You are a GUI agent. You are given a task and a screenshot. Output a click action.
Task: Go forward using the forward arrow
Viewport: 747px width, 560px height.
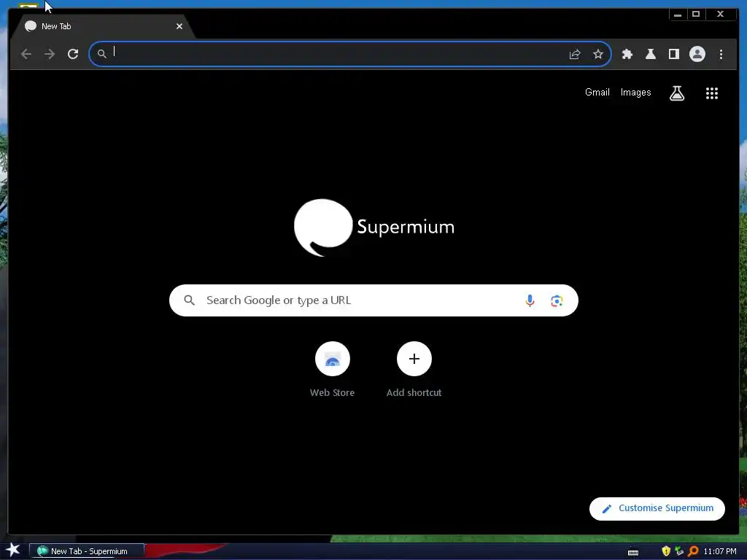50,54
